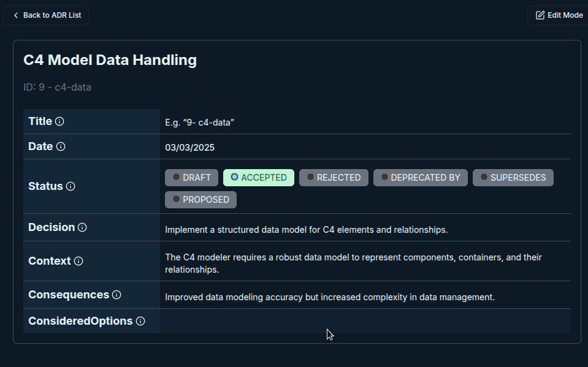The height and width of the screenshot is (367, 588).
Task: Choose the PROPOSED status
Action: (x=200, y=199)
